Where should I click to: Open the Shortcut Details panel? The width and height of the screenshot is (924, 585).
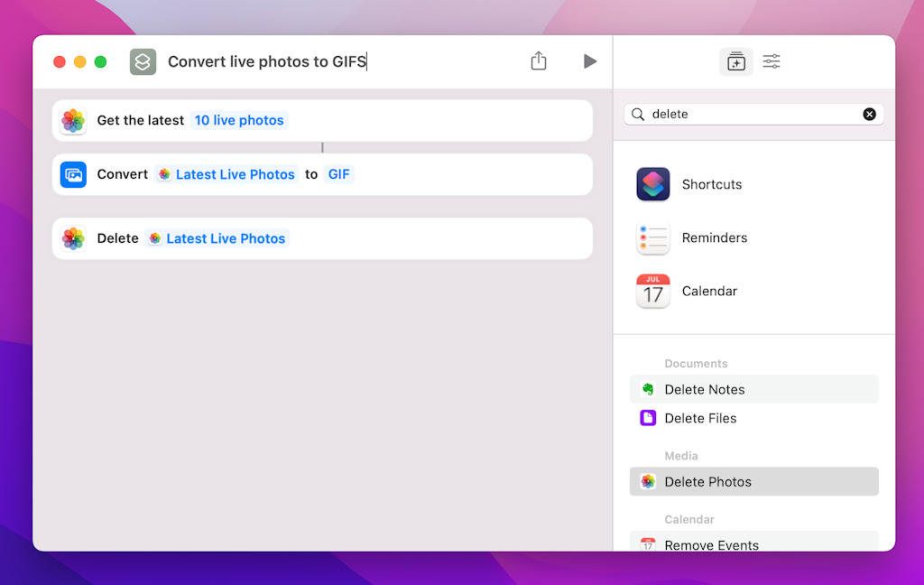click(x=772, y=61)
